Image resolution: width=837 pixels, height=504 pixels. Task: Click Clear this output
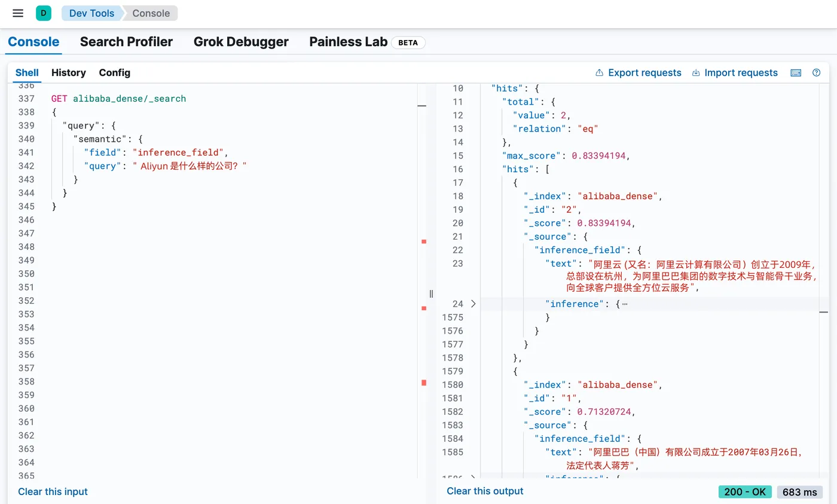[485, 491]
